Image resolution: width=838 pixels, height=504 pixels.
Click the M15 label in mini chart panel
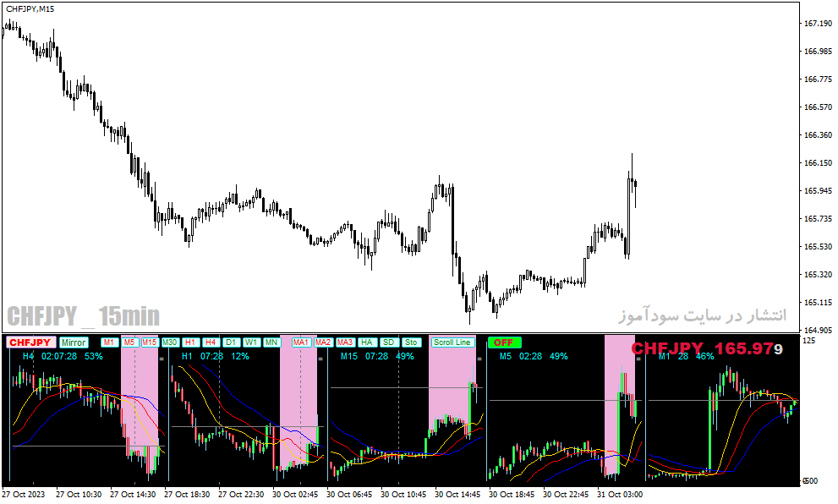pyautogui.click(x=349, y=356)
